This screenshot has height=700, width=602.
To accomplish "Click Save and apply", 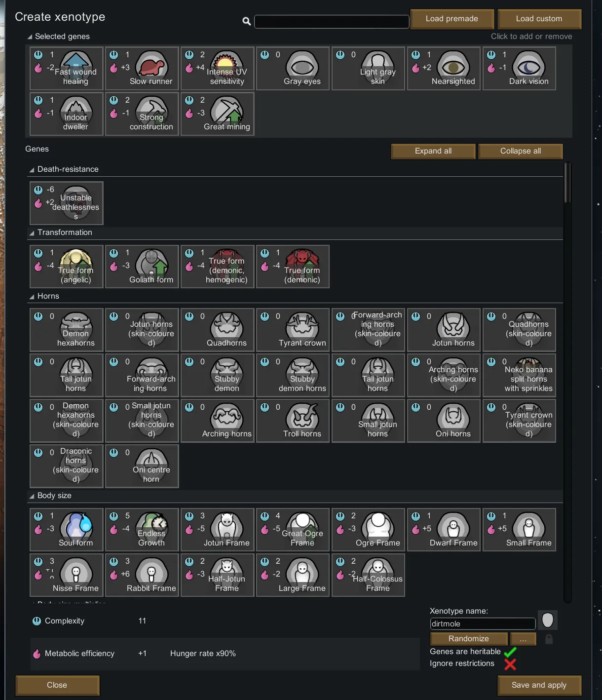I will pos(539,685).
